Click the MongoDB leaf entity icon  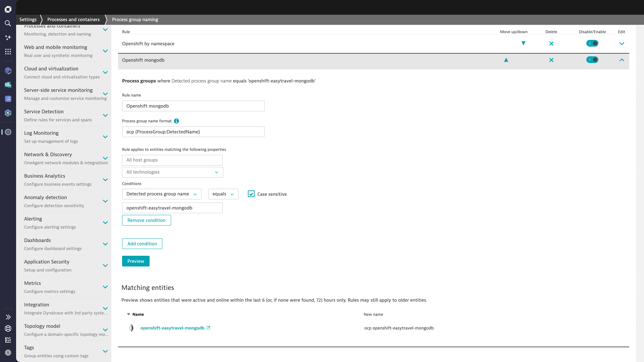click(131, 328)
